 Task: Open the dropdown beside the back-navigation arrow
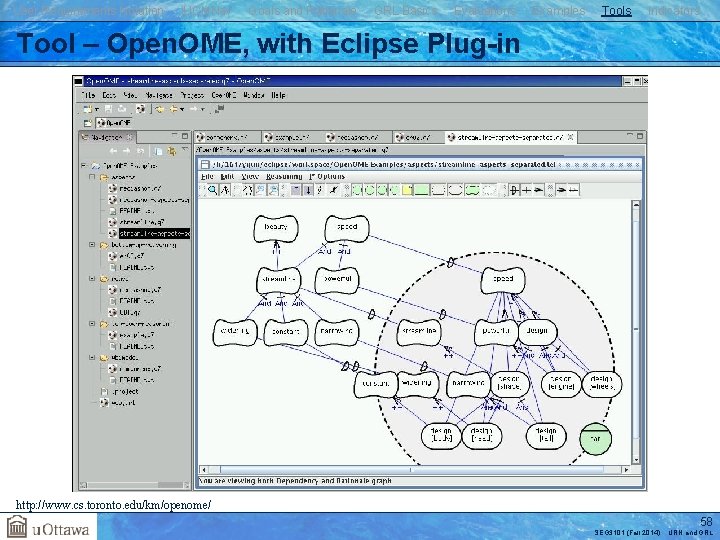pos(182,110)
